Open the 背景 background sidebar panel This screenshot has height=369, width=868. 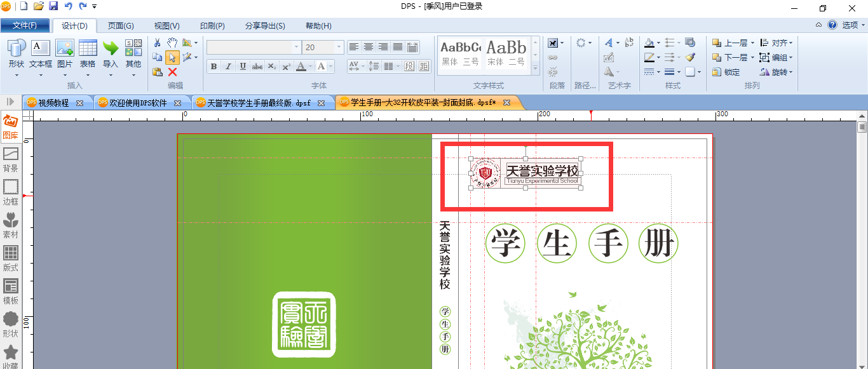(10, 160)
